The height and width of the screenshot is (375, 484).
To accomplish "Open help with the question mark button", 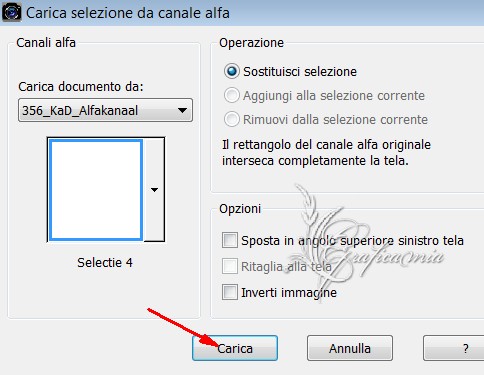I will (454, 348).
